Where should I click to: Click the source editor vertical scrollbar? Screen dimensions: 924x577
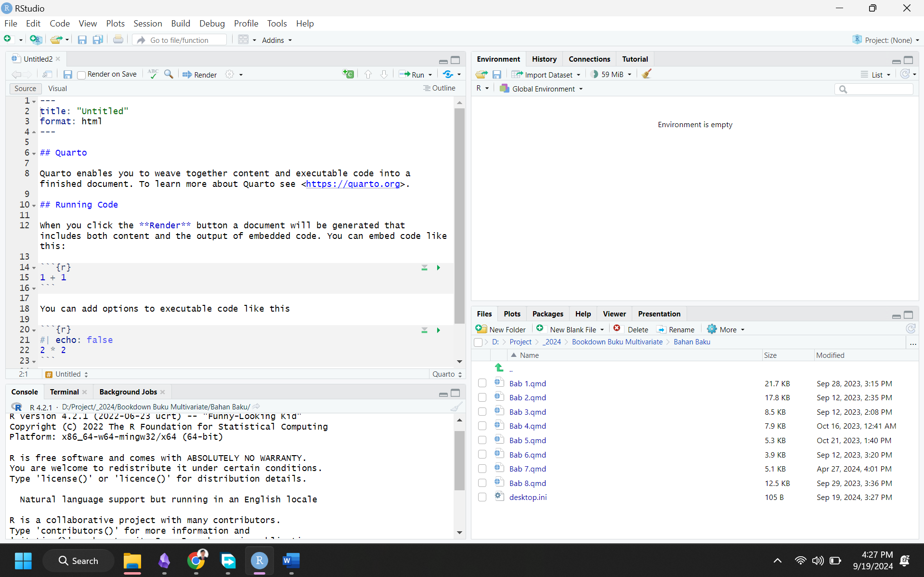tap(459, 215)
